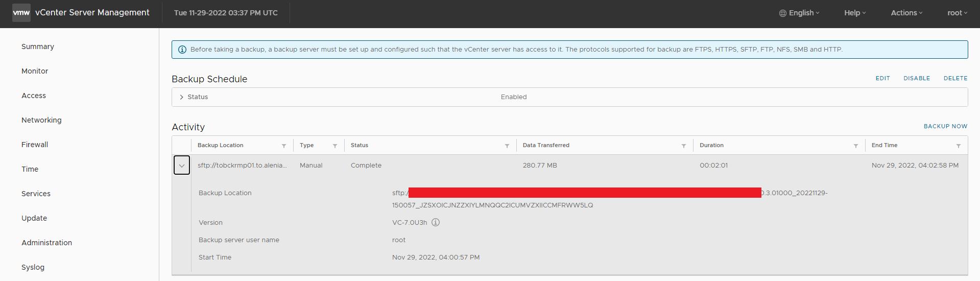Open the Administration page
This screenshot has width=980, height=281.
46,243
